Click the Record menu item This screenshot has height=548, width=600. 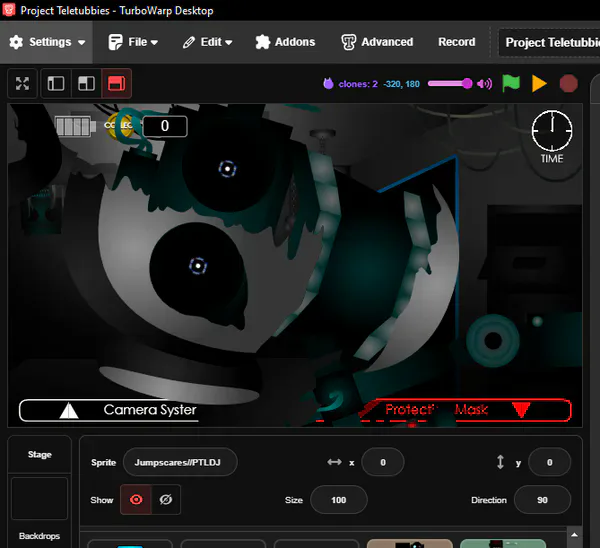click(457, 42)
